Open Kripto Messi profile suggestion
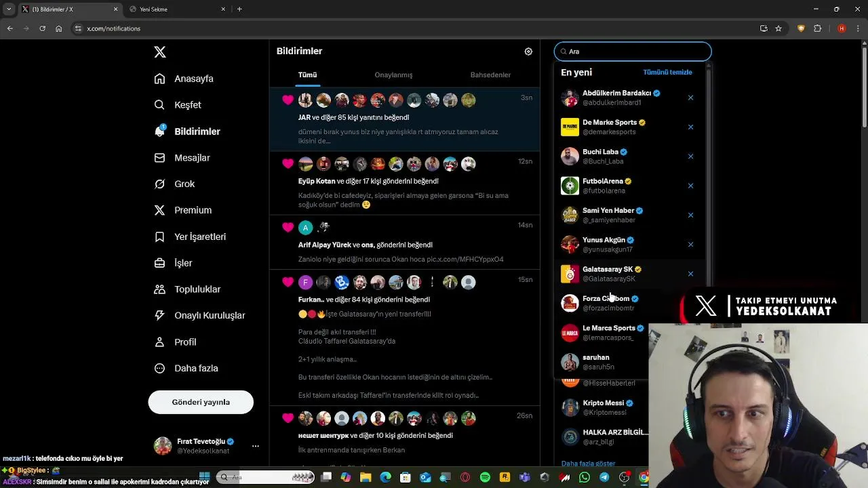 pos(602,407)
